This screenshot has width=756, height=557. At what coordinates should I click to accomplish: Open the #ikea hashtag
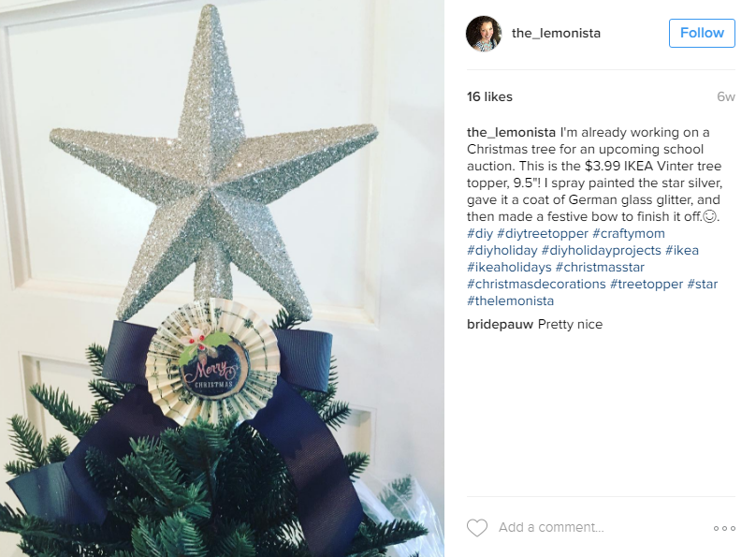(x=682, y=250)
